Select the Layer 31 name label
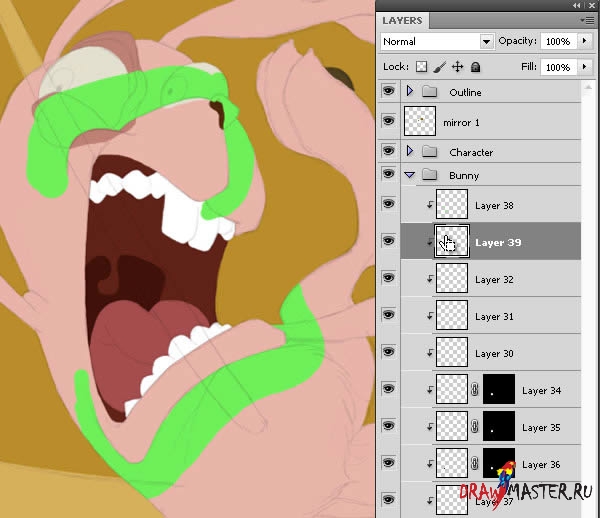600x518 pixels. tap(494, 317)
